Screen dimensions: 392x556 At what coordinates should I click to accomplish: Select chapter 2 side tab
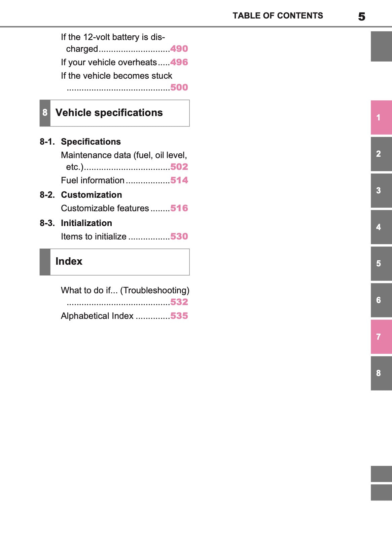(381, 154)
